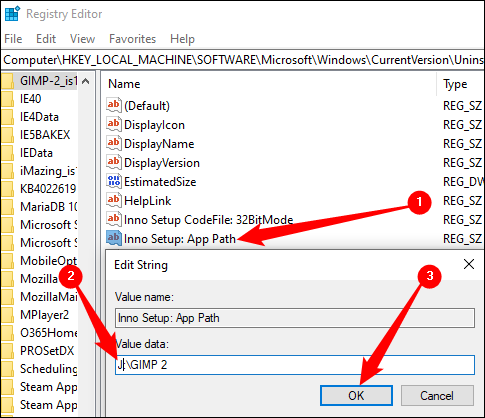485x418 pixels.
Task: Select the EstimatedSize DWORD value icon
Action: 113,181
